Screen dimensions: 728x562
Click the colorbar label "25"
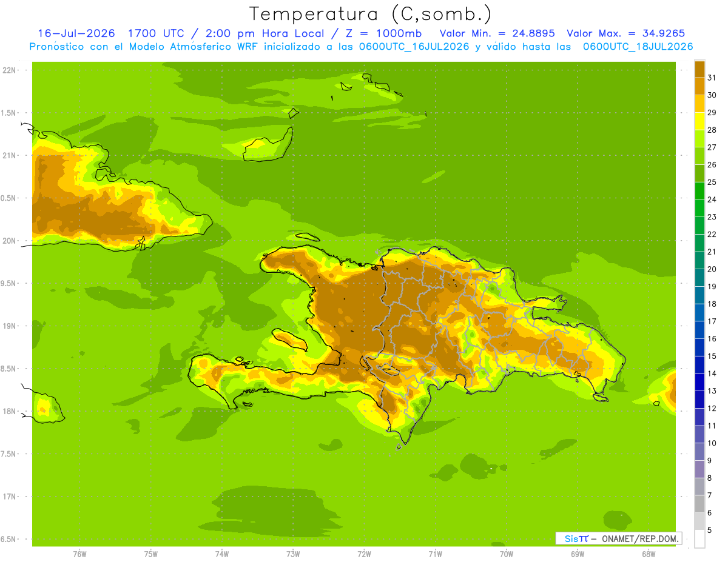(x=712, y=182)
